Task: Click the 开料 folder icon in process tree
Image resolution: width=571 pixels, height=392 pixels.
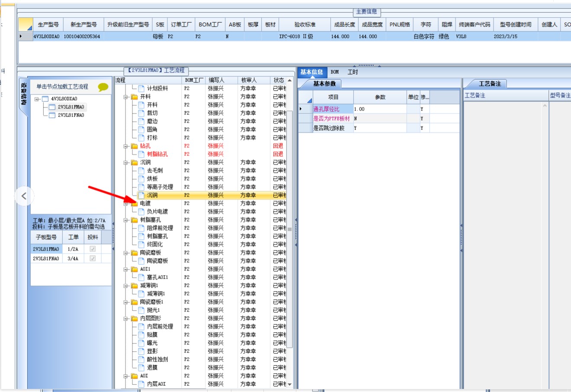Action: (x=135, y=97)
